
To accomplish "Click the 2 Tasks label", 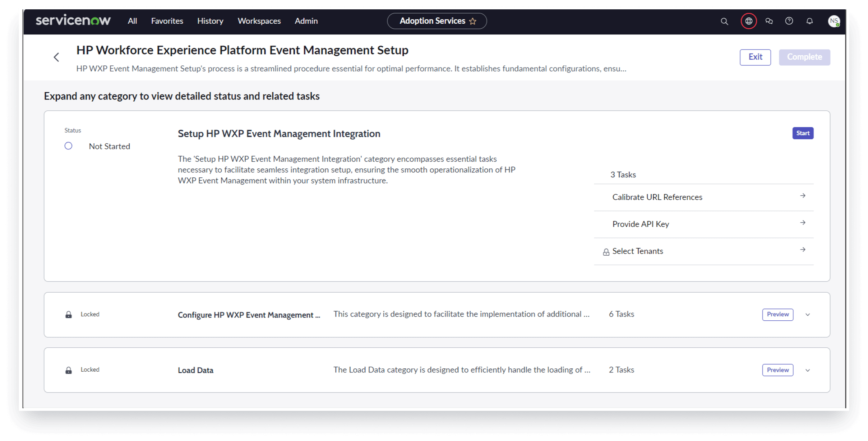I will [622, 370].
